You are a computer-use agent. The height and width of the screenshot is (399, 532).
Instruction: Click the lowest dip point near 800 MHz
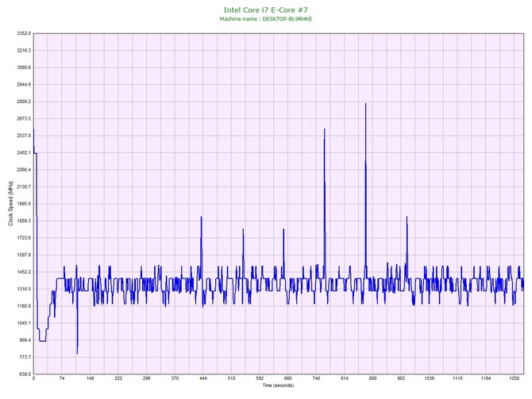(x=77, y=354)
